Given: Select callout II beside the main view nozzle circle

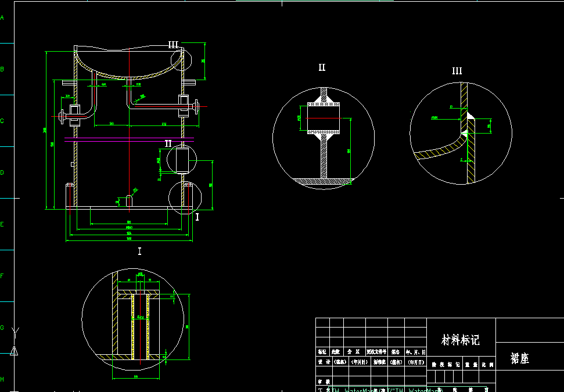Looking at the screenshot, I should pyautogui.click(x=168, y=143).
